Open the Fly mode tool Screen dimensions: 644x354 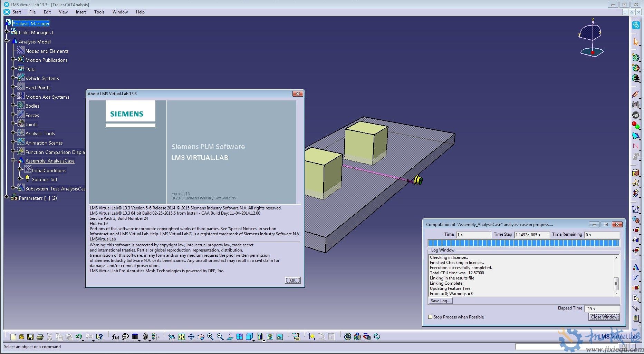[172, 336]
